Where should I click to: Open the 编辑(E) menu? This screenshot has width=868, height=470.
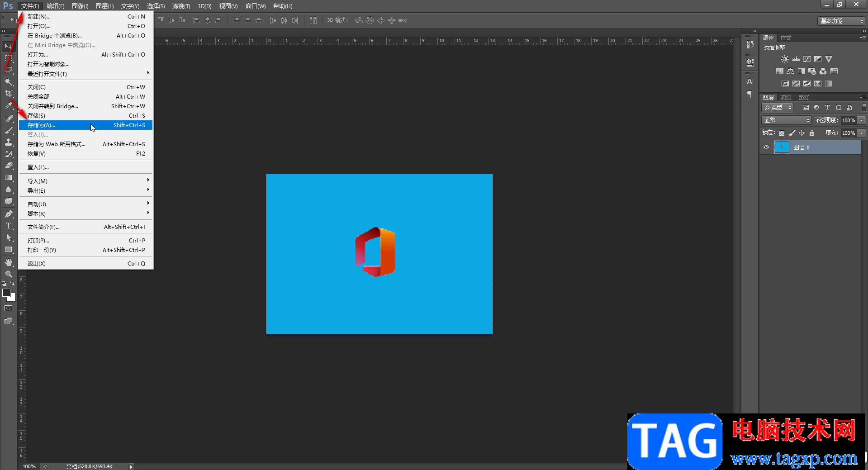(x=55, y=6)
